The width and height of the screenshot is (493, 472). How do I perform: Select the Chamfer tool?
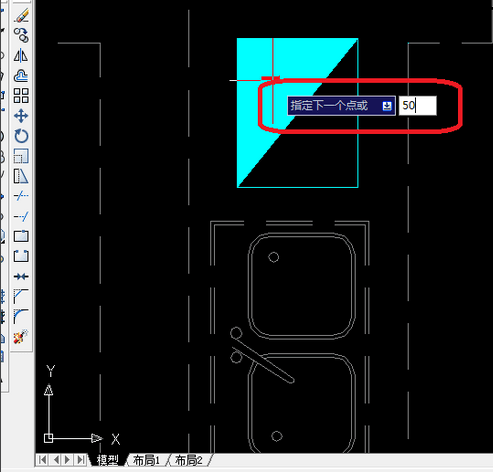point(21,296)
